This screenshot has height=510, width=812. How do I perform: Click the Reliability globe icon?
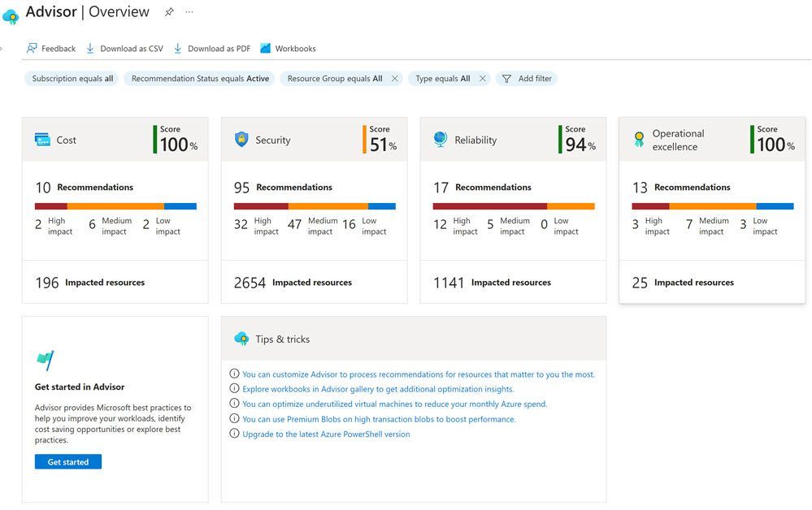(x=441, y=139)
